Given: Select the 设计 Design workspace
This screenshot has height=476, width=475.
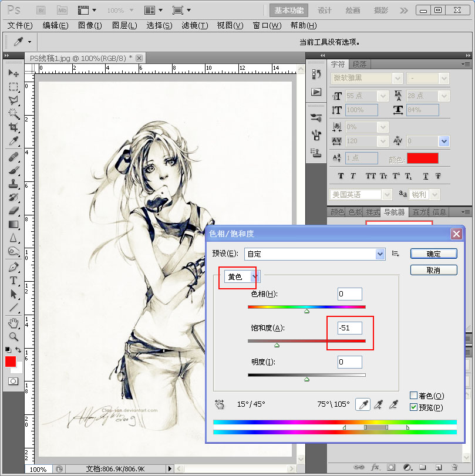Looking at the screenshot, I should point(324,11).
